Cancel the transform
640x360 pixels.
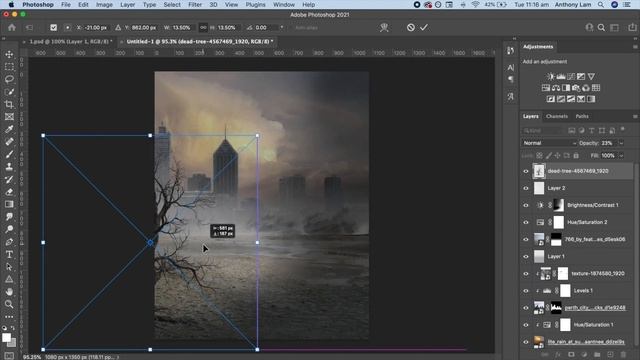point(411,27)
